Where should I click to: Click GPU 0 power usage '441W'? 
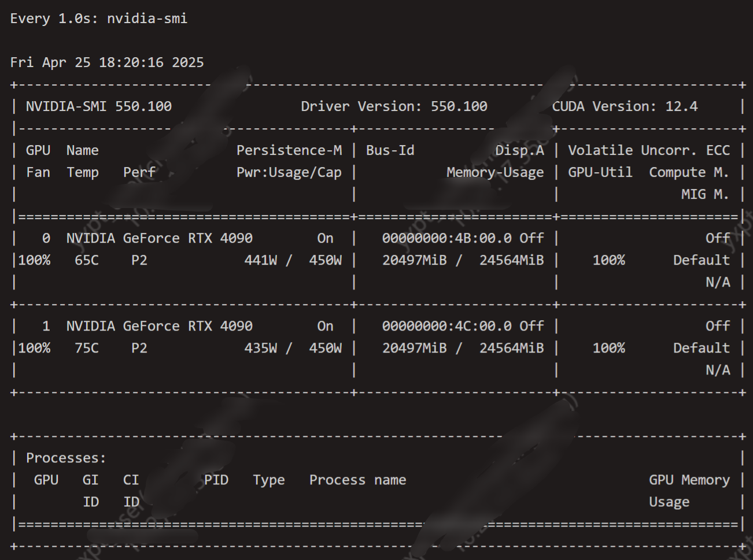(261, 260)
